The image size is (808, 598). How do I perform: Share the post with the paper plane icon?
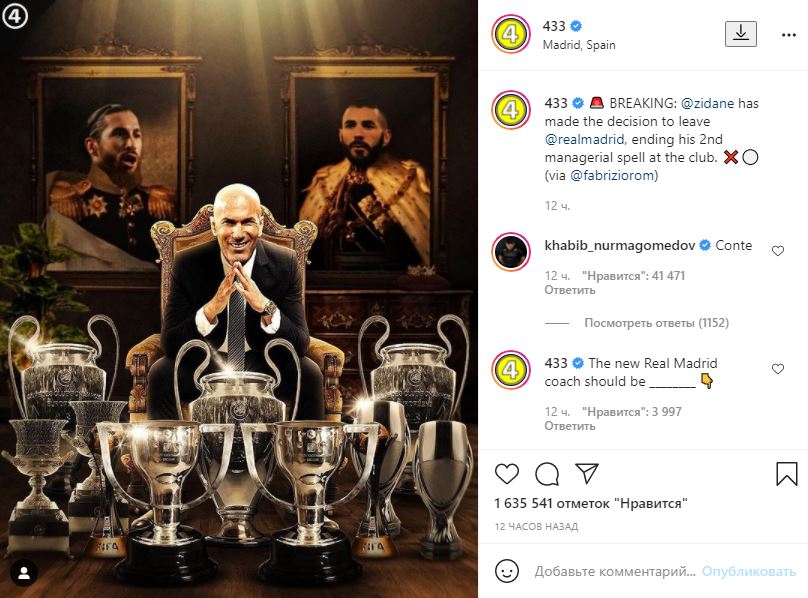point(586,473)
